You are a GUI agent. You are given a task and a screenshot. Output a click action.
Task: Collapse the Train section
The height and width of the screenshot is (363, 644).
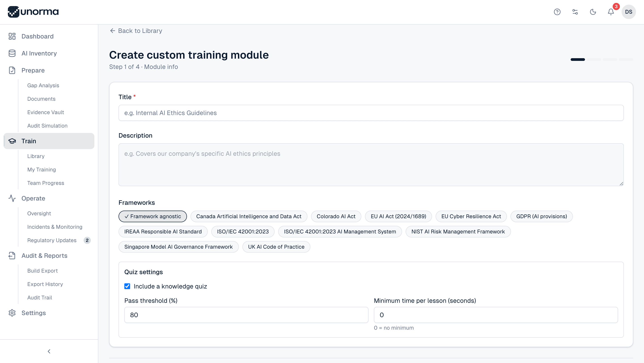(x=49, y=141)
